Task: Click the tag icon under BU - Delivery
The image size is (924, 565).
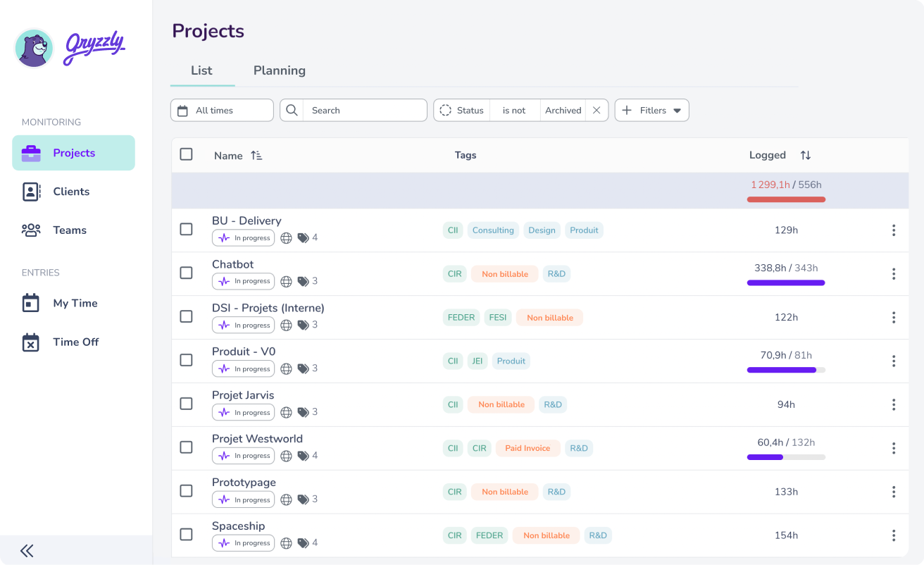Action: pyautogui.click(x=303, y=238)
